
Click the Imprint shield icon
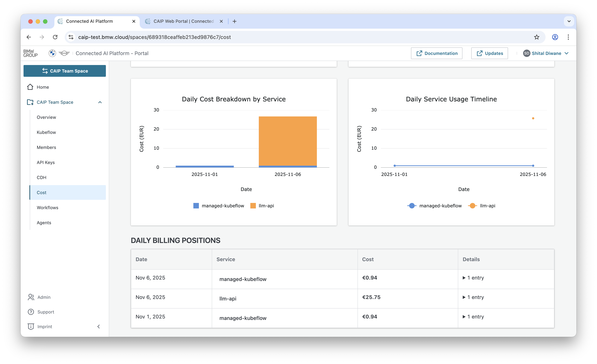point(31,327)
